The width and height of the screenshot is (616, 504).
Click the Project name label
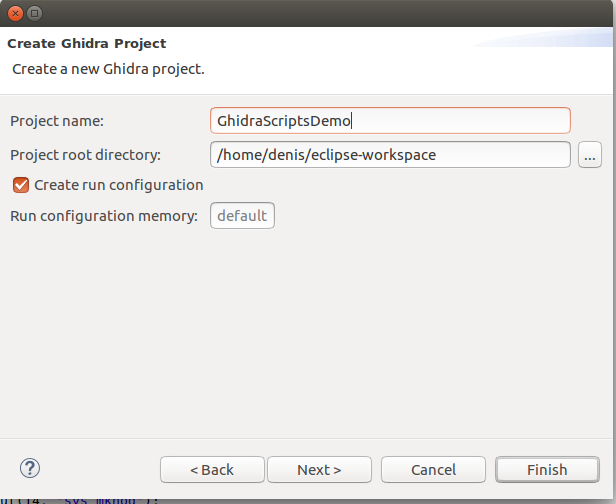coord(57,121)
